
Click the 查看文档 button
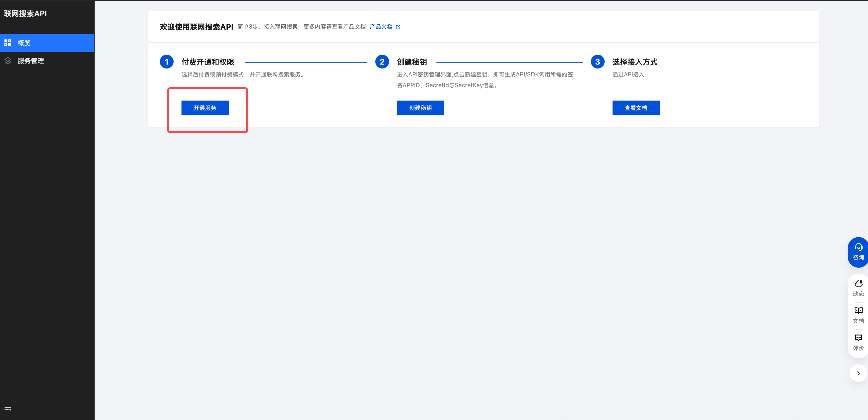click(635, 108)
